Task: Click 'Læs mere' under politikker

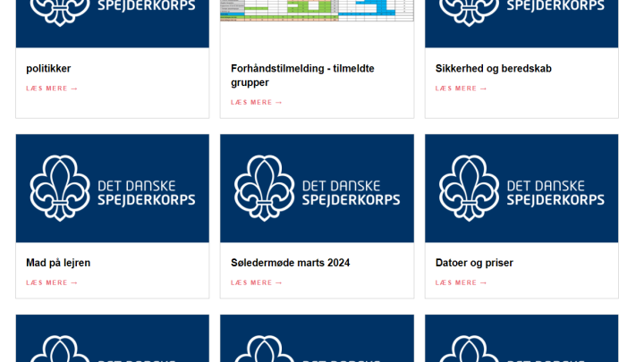Action: (52, 88)
